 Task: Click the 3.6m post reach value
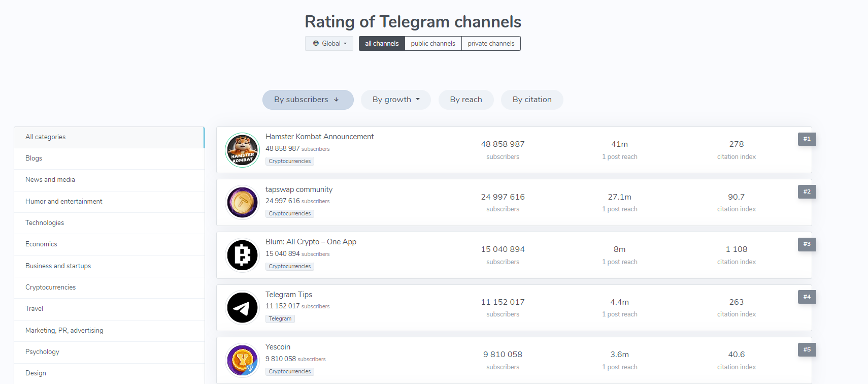[620, 355]
